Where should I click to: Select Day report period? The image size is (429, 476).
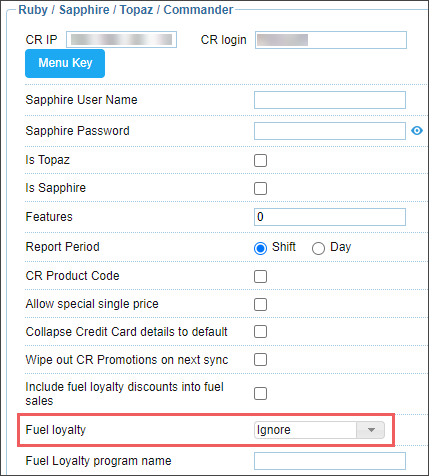tap(318, 248)
